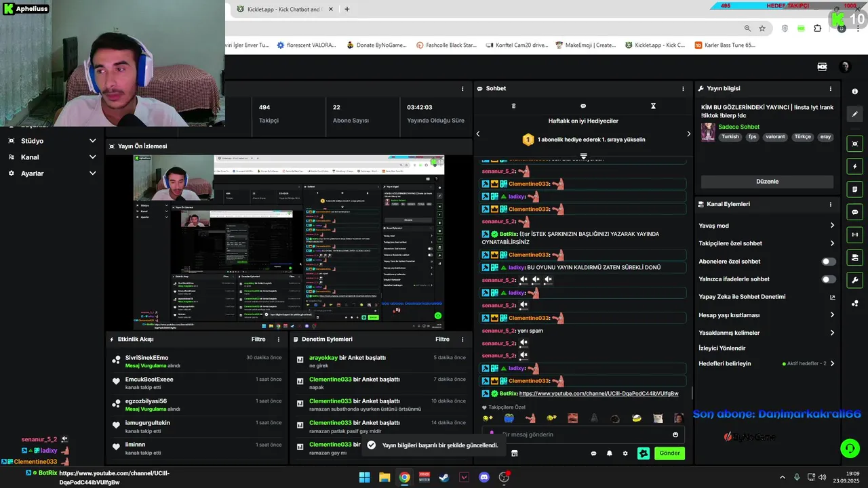Open the YouTube channel link from BotRix
Image resolution: width=868 pixels, height=488 pixels.
(x=599, y=394)
